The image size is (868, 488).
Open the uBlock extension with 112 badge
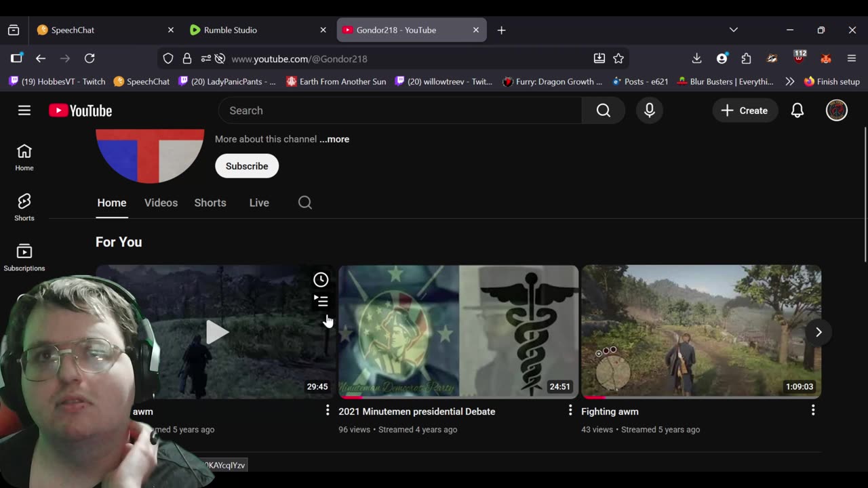click(x=800, y=58)
